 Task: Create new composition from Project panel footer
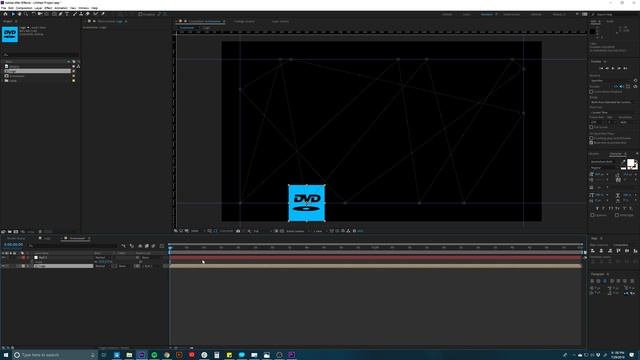pyautogui.click(x=16, y=232)
